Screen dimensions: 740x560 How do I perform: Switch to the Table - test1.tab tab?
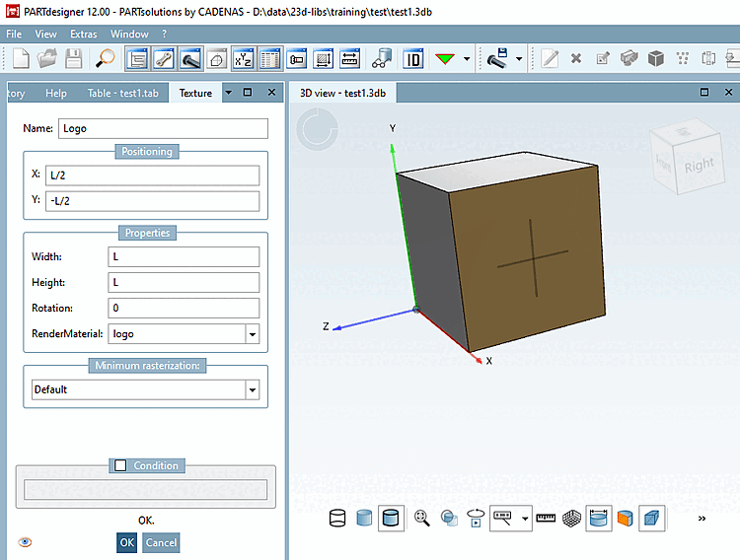click(x=123, y=93)
